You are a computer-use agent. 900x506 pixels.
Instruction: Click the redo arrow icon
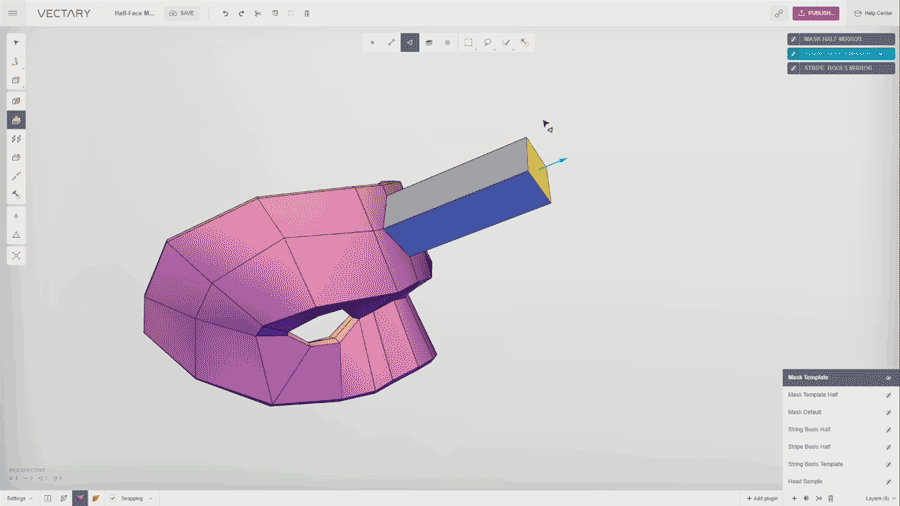click(241, 13)
